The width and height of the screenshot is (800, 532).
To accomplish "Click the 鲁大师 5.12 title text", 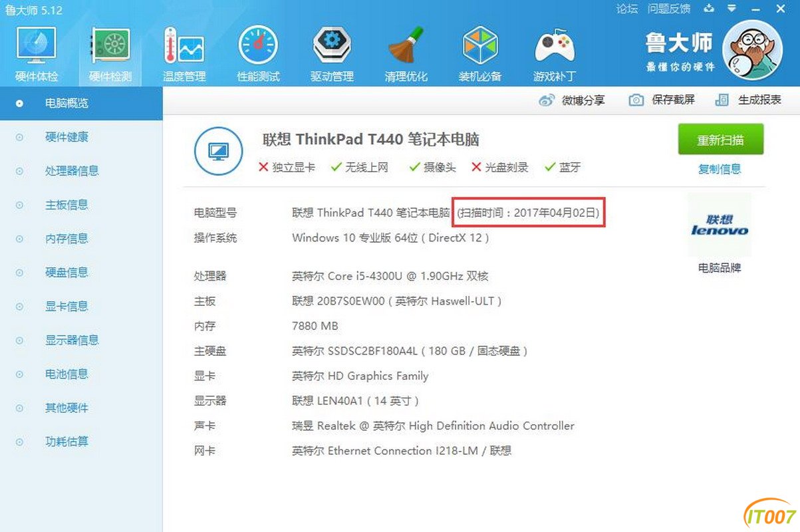I will [x=33, y=9].
